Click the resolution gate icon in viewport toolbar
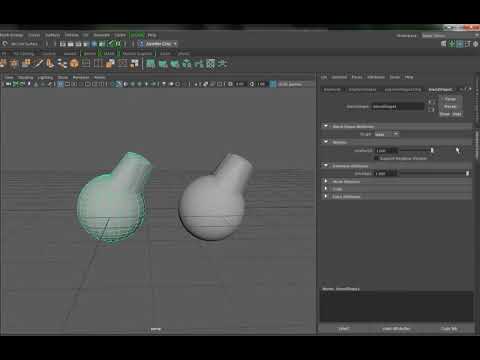Image resolution: width=480 pixels, height=360 pixels. tap(74, 84)
